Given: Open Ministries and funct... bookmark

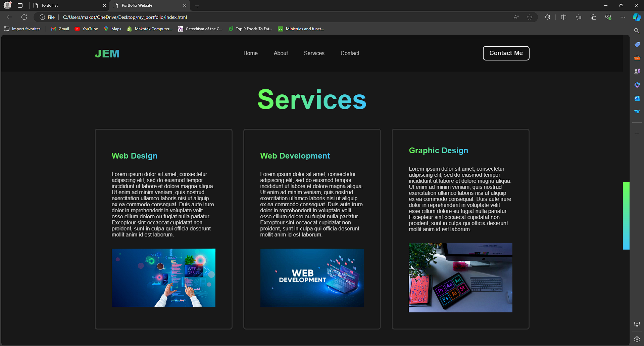Looking at the screenshot, I should (x=301, y=29).
